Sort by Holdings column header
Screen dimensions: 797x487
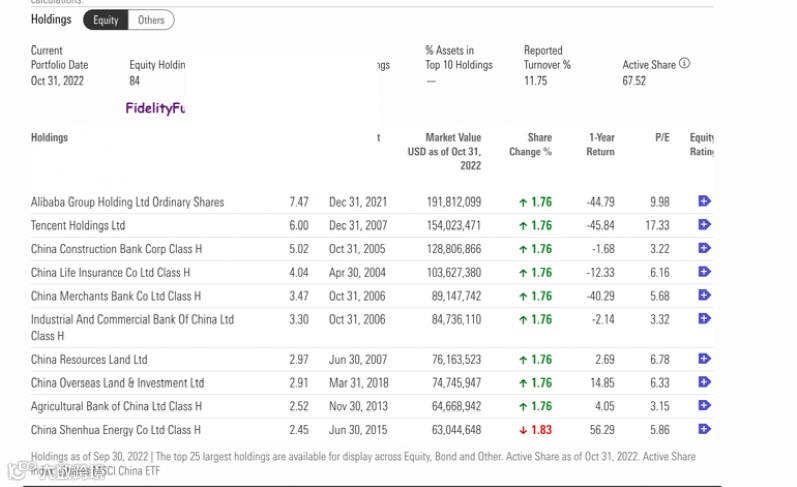(49, 137)
